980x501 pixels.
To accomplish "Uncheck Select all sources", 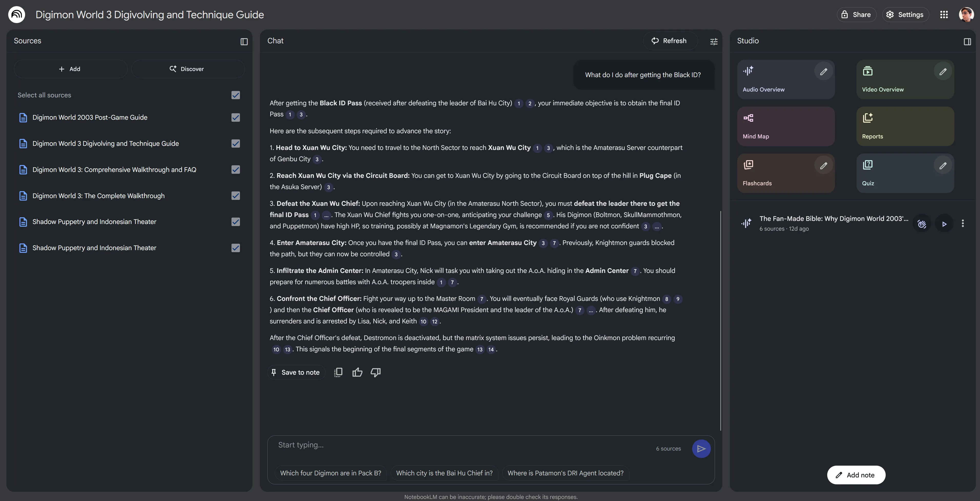I will [235, 96].
